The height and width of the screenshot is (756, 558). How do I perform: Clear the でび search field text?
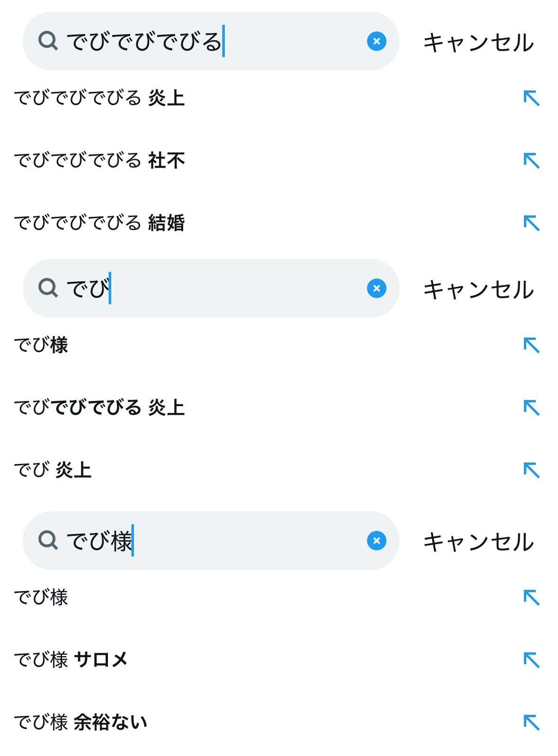[376, 288]
